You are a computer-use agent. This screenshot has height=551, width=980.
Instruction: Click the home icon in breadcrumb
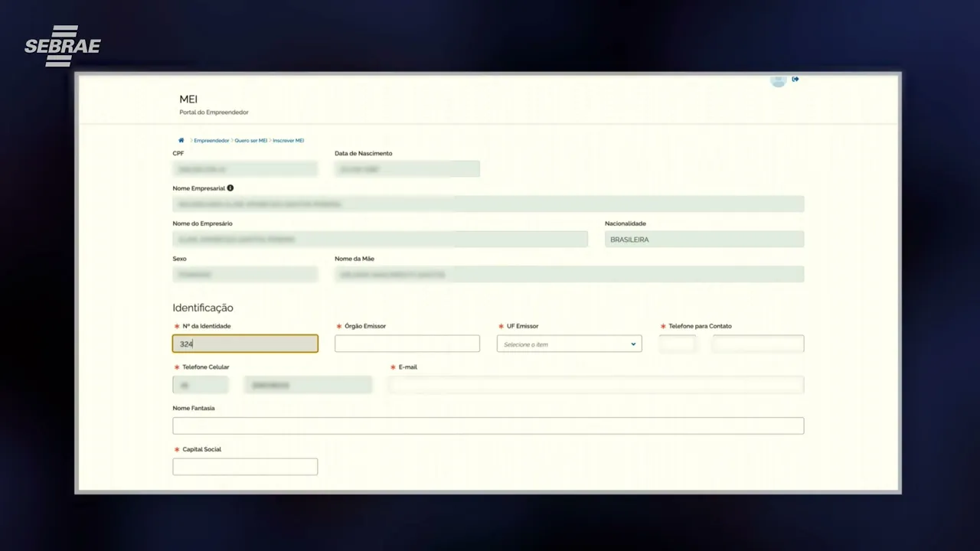coord(181,141)
